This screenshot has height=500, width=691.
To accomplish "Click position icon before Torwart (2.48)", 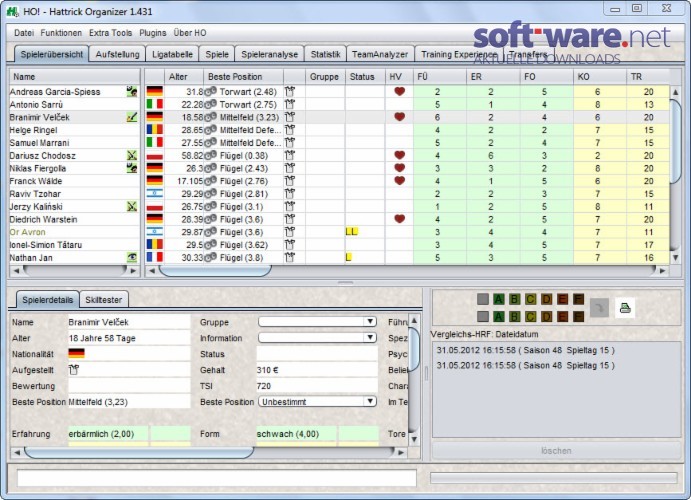I will click(x=211, y=92).
